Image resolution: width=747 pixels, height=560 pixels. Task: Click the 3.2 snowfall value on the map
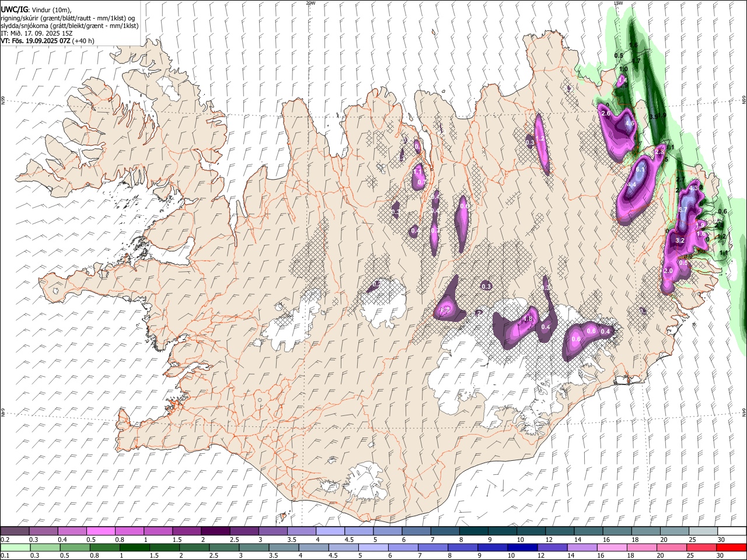[x=680, y=240]
